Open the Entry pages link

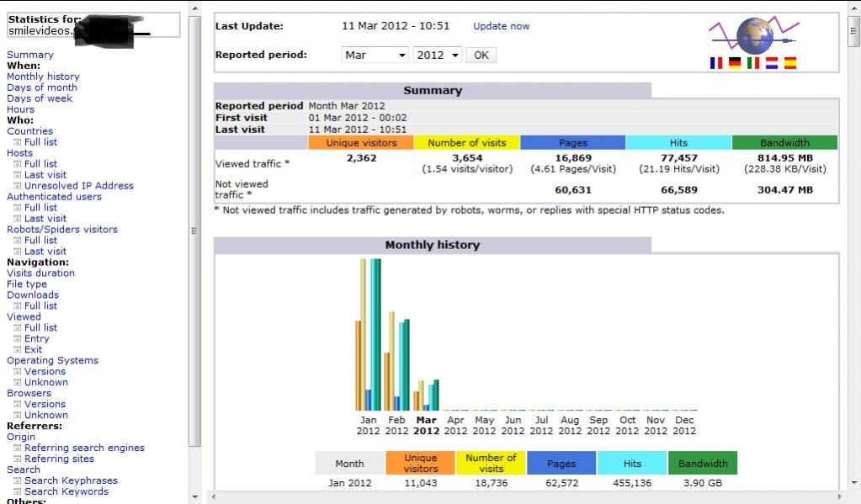37,339
